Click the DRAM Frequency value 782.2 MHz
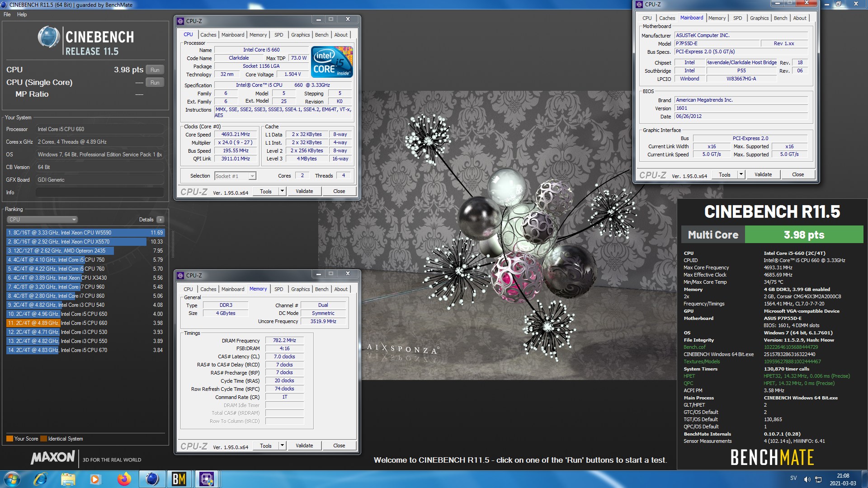This screenshot has height=488, width=868. (284, 341)
